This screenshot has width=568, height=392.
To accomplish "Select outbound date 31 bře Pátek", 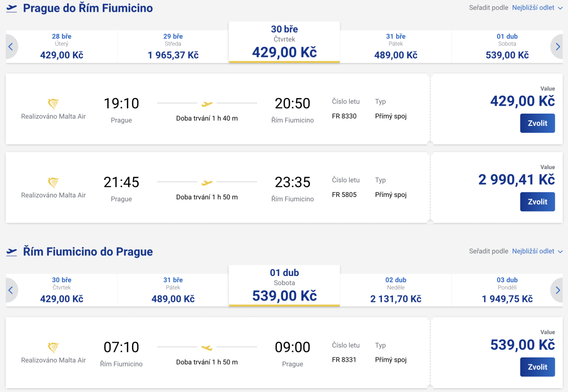I will tap(396, 46).
